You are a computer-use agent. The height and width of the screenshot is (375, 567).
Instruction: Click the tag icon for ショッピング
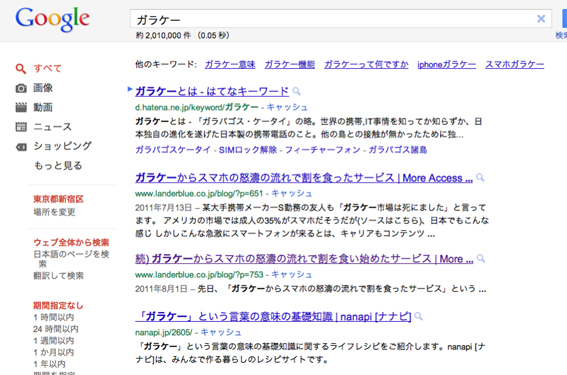[21, 147]
